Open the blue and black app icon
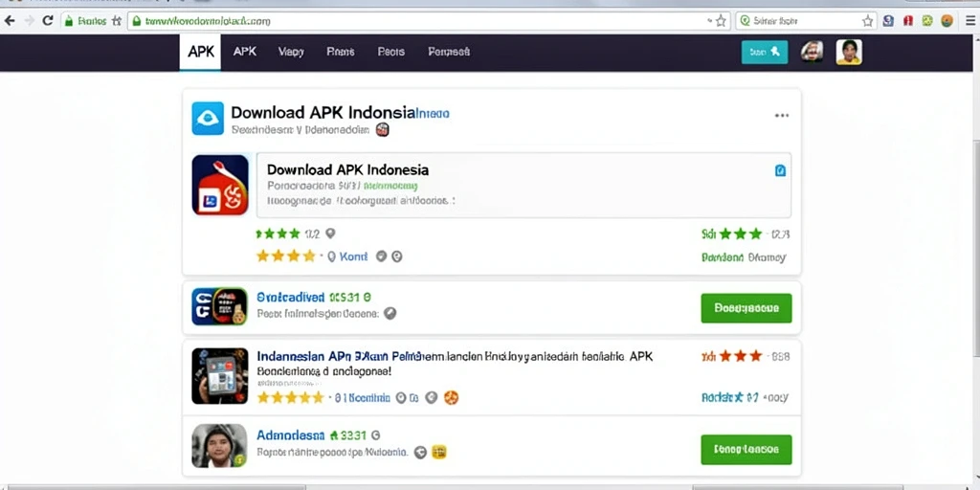Screen dimensions: 980x490 coord(219,306)
